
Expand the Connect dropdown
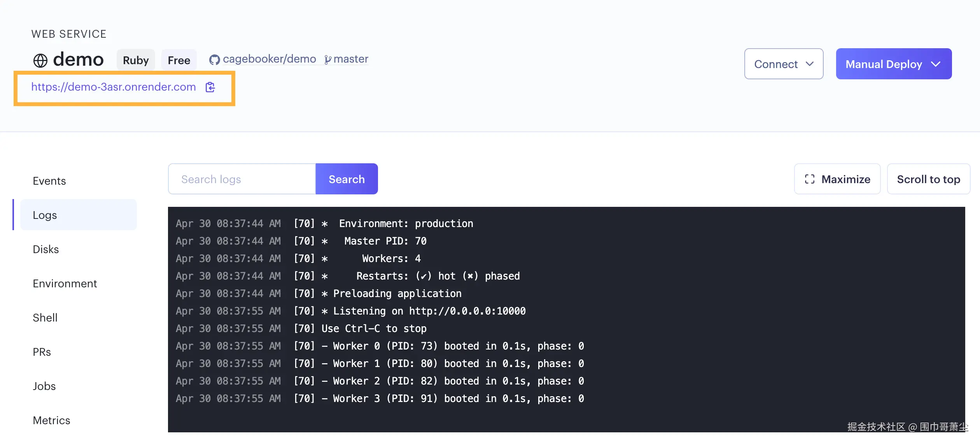click(x=784, y=64)
